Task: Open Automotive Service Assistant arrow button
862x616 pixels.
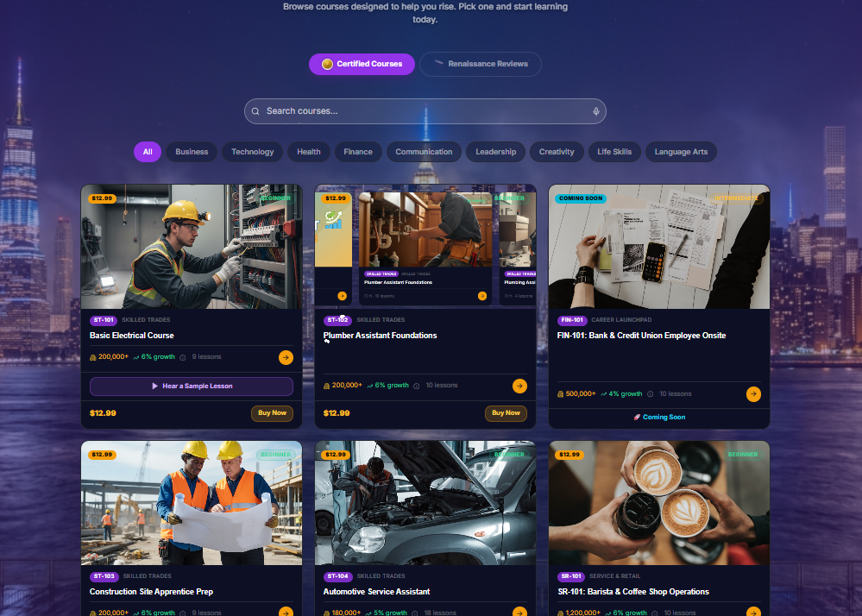Action: click(519, 612)
